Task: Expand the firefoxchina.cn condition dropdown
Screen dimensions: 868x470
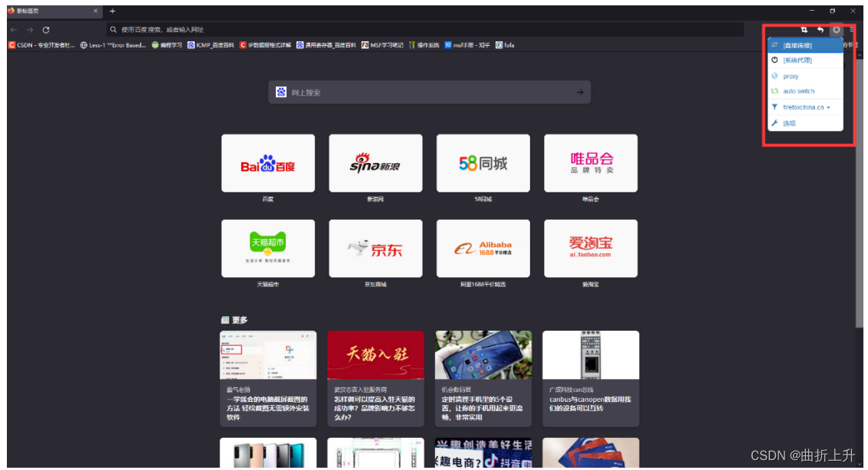Action: click(x=805, y=107)
